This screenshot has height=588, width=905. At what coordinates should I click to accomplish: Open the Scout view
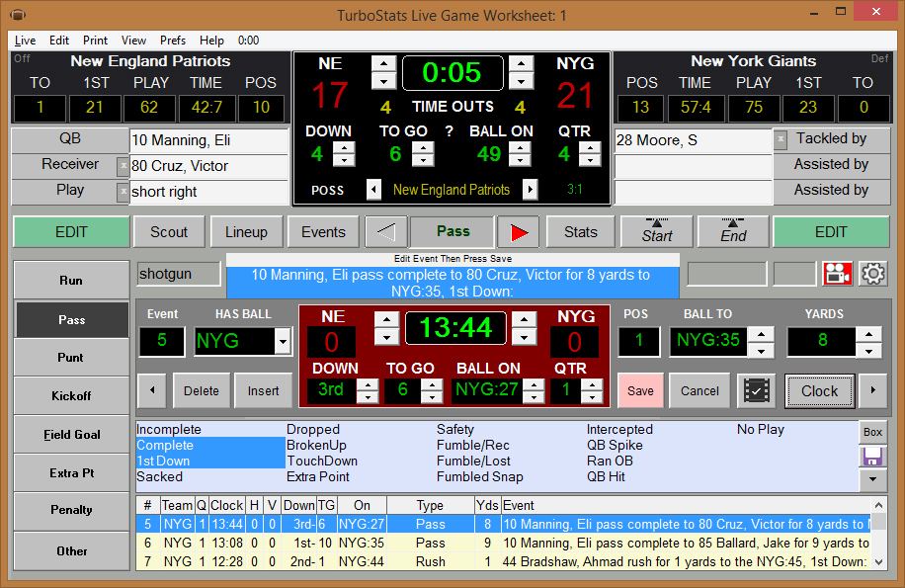(169, 232)
